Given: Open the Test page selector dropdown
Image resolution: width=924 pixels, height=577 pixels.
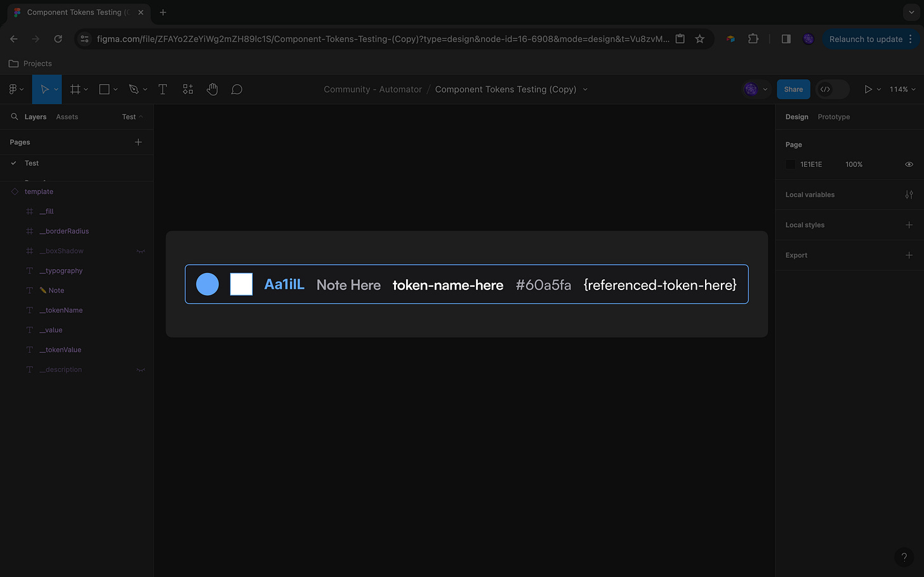Looking at the screenshot, I should point(133,117).
